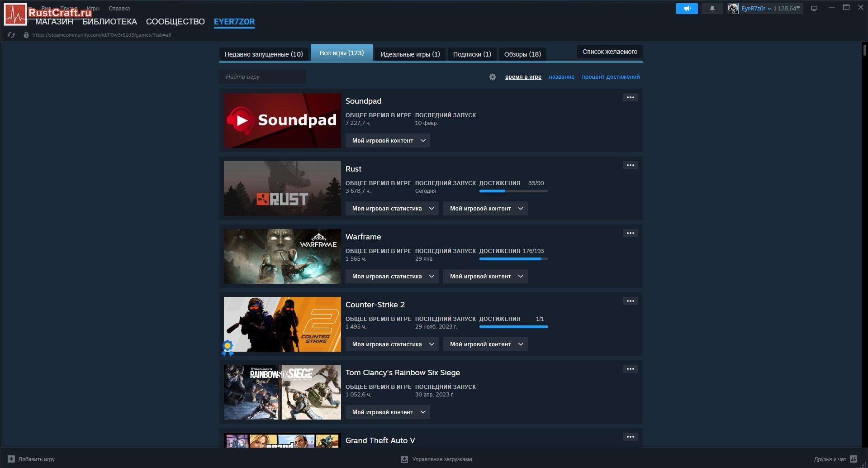Screen dimensions: 868x468
Task: Open Soundpad three-dot options menu
Action: point(630,97)
